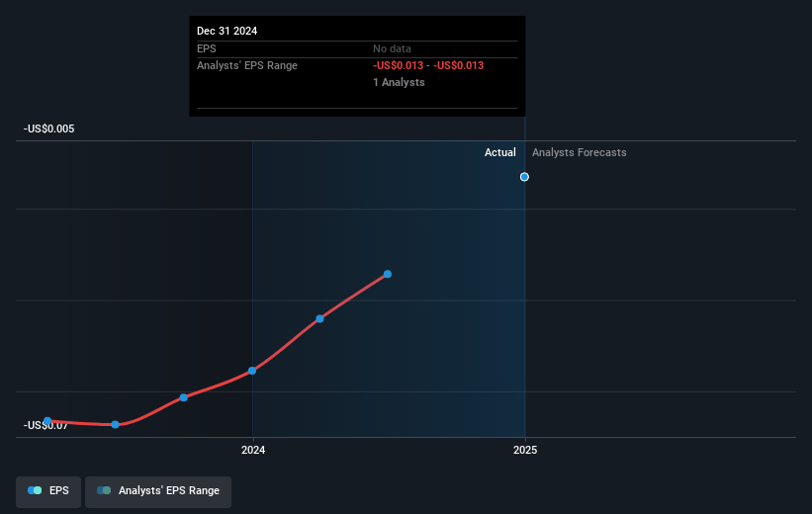This screenshot has height=514, width=812.
Task: Click the -US$0.013 - -US$0.013 range value
Action: coord(428,66)
